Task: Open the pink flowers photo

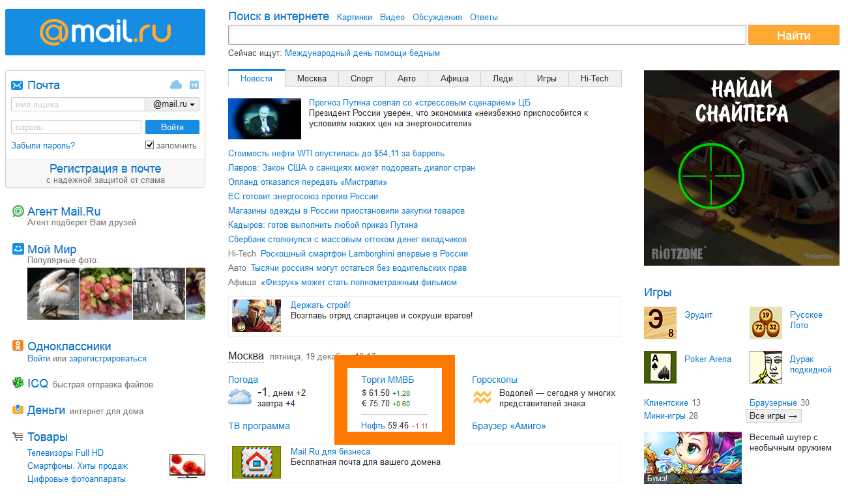Action: pyautogui.click(x=106, y=294)
